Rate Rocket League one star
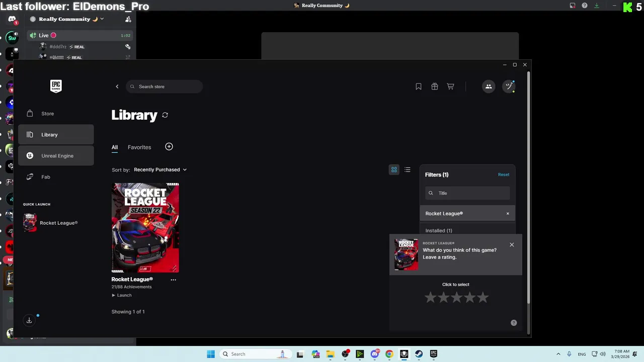644x362 pixels. [x=430, y=298]
